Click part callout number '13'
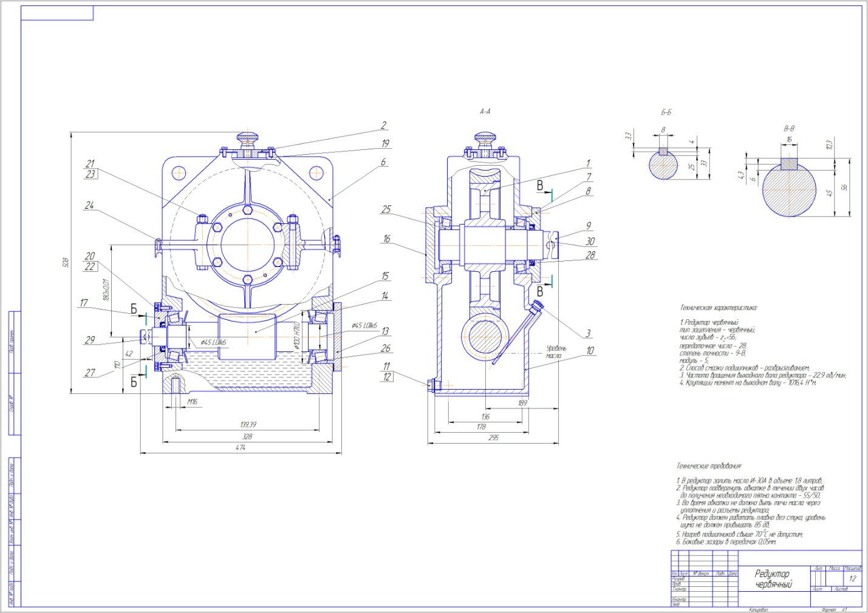 [x=385, y=331]
